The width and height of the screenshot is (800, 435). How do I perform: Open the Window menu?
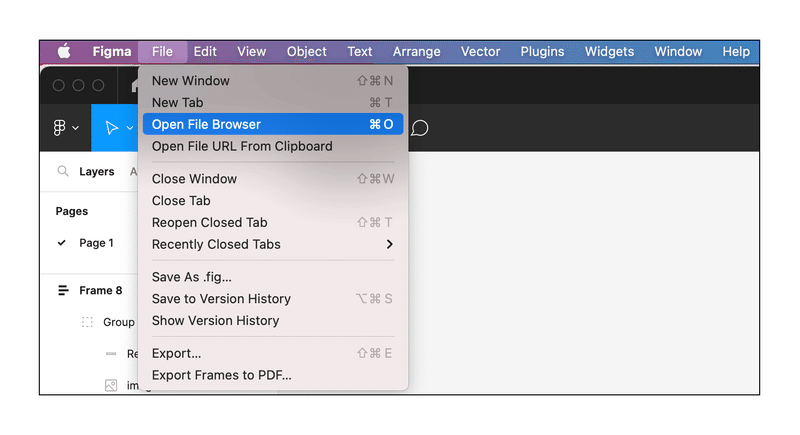click(678, 52)
